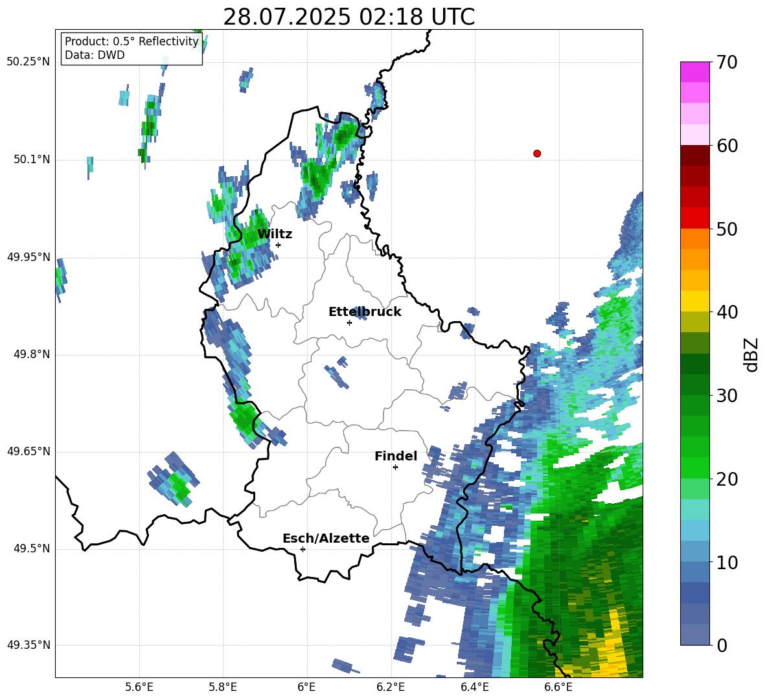Click the 50.25°N latitude label

click(29, 62)
